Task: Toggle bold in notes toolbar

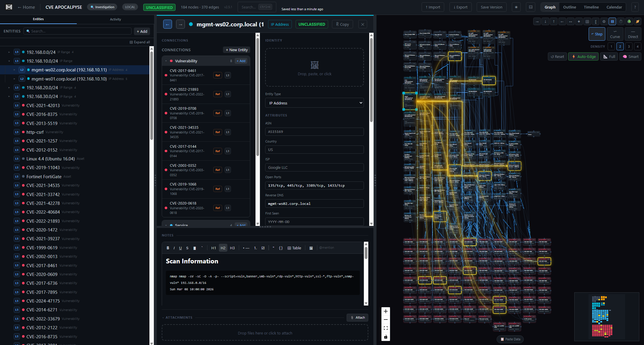Action: [x=168, y=248]
